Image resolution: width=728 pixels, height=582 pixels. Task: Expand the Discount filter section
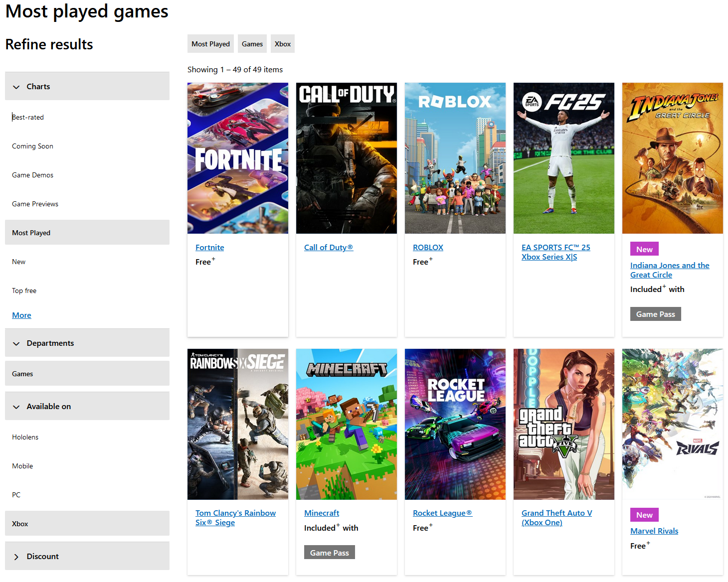coord(87,556)
